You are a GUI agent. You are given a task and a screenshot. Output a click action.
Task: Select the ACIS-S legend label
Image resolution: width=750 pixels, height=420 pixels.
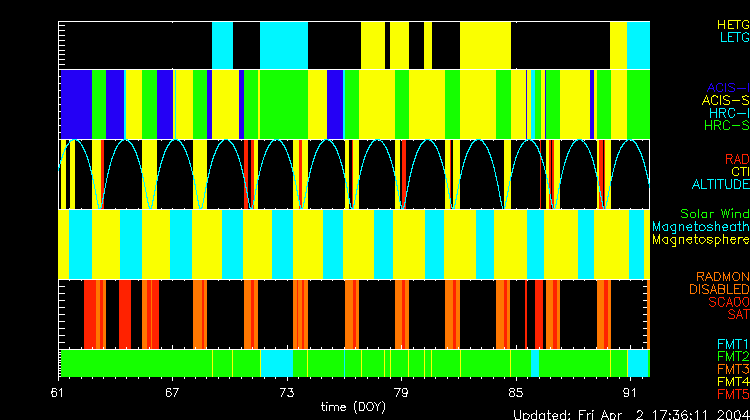coord(725,100)
